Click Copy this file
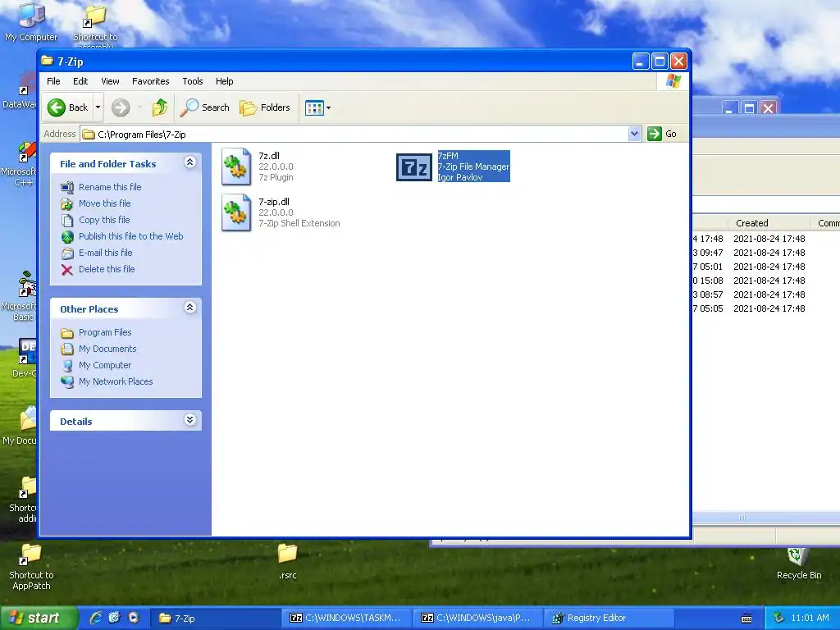840x630 pixels. pos(104,220)
